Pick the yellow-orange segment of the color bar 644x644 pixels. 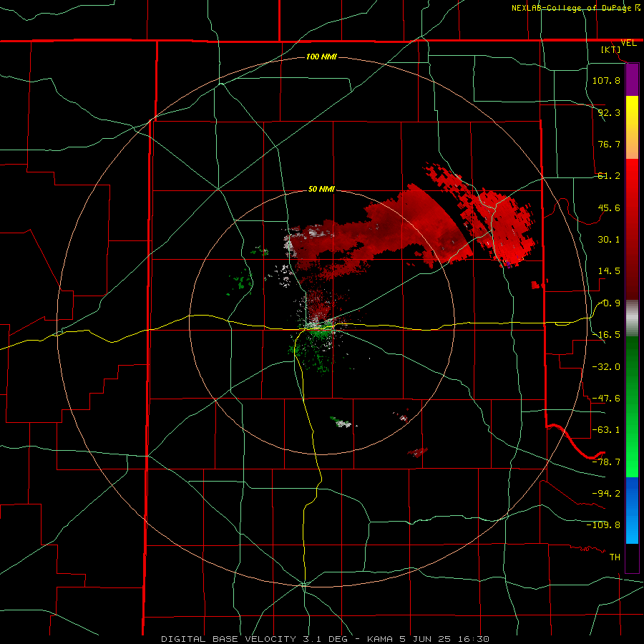[x=632, y=127]
